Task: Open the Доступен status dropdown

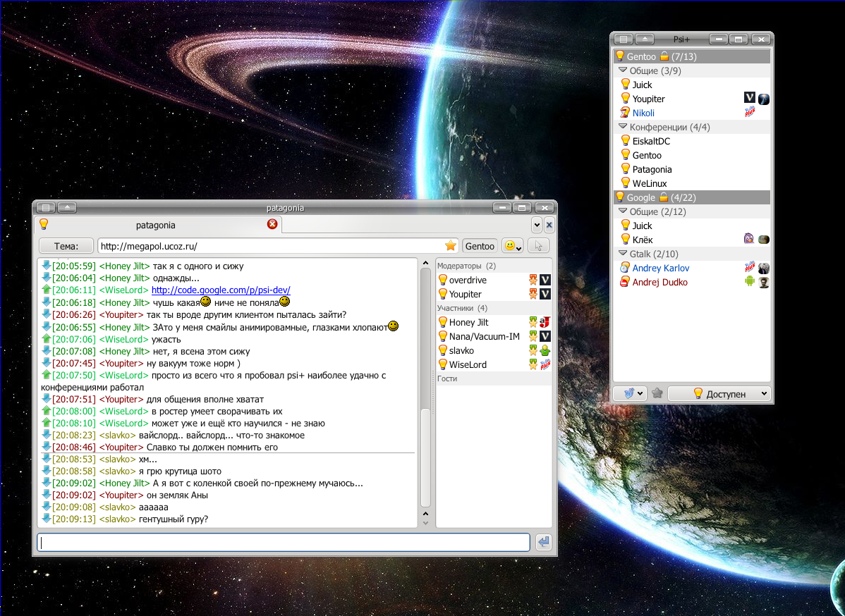Action: (x=719, y=394)
